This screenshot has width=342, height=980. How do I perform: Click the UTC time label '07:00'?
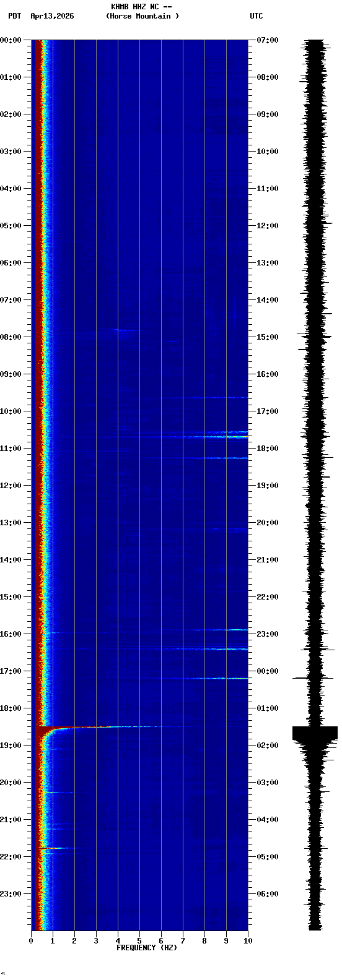(x=268, y=40)
